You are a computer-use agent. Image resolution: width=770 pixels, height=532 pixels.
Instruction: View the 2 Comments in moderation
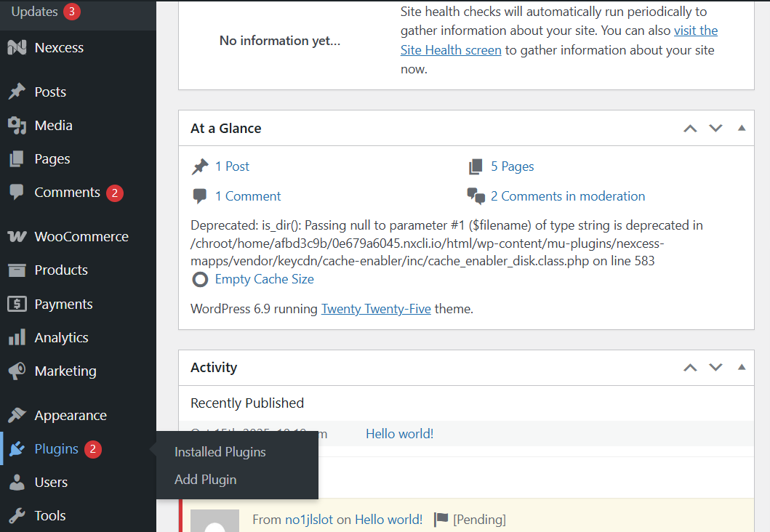pyautogui.click(x=568, y=196)
